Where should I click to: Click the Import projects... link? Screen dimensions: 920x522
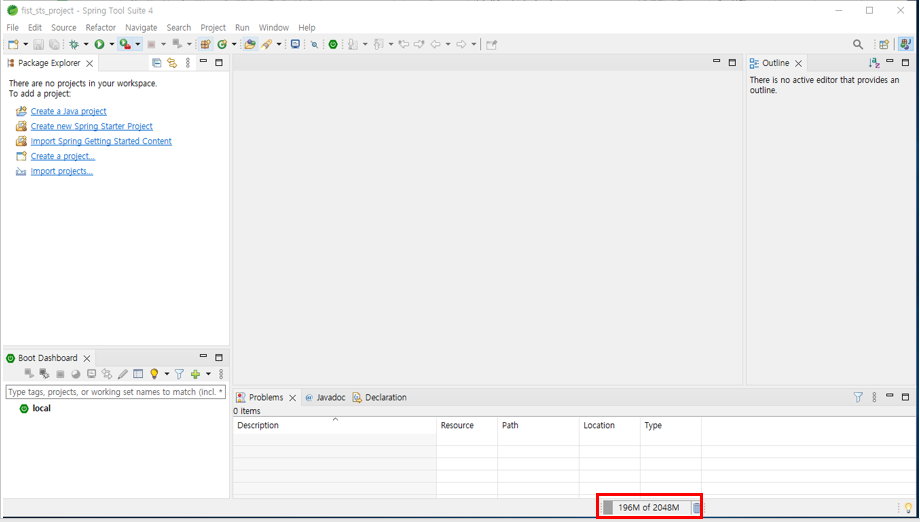pyautogui.click(x=62, y=171)
